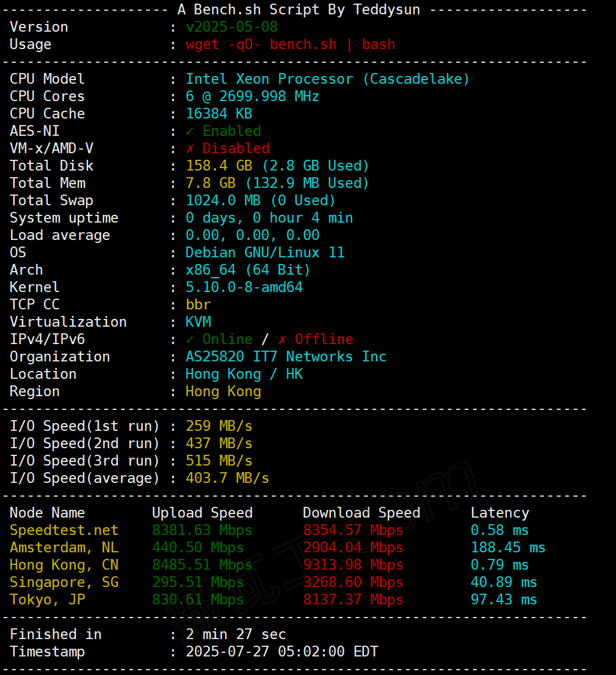Select the Total Disk value 158.4 GB
The image size is (616, 675).
pos(219,166)
